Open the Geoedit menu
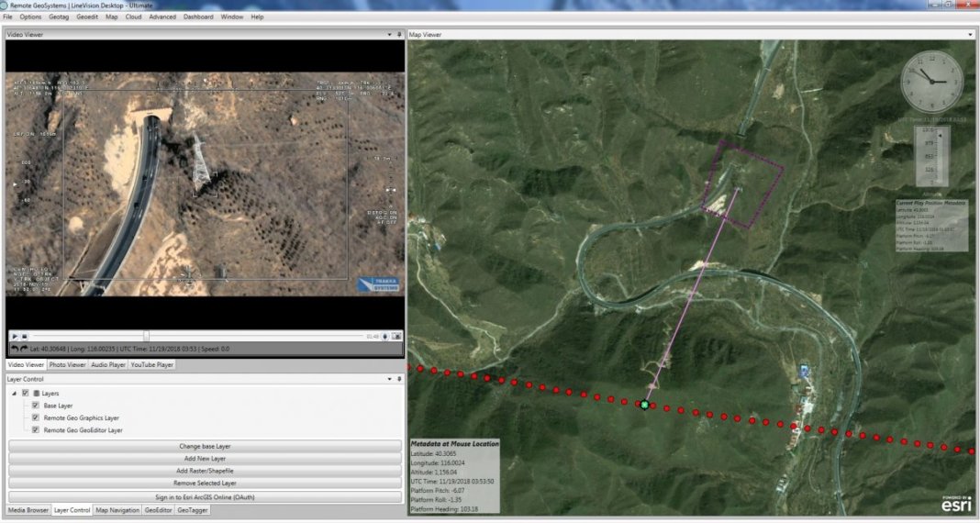The width and height of the screenshot is (980, 523). point(87,17)
